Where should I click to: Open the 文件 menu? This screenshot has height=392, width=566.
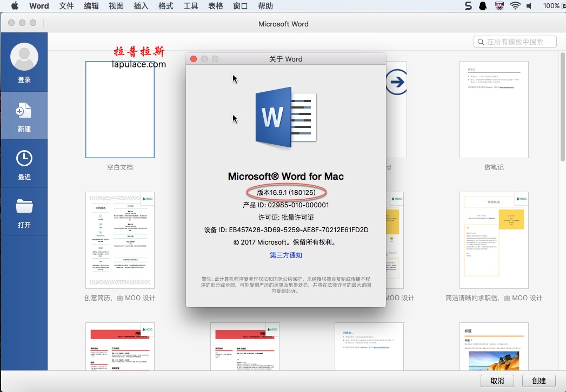tap(66, 6)
